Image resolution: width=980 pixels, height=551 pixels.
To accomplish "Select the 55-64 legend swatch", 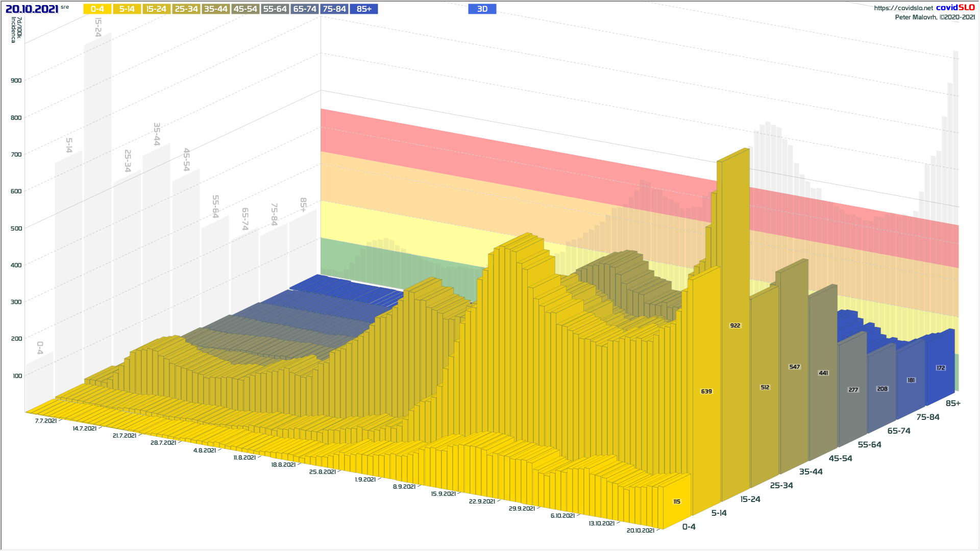I will point(275,9).
